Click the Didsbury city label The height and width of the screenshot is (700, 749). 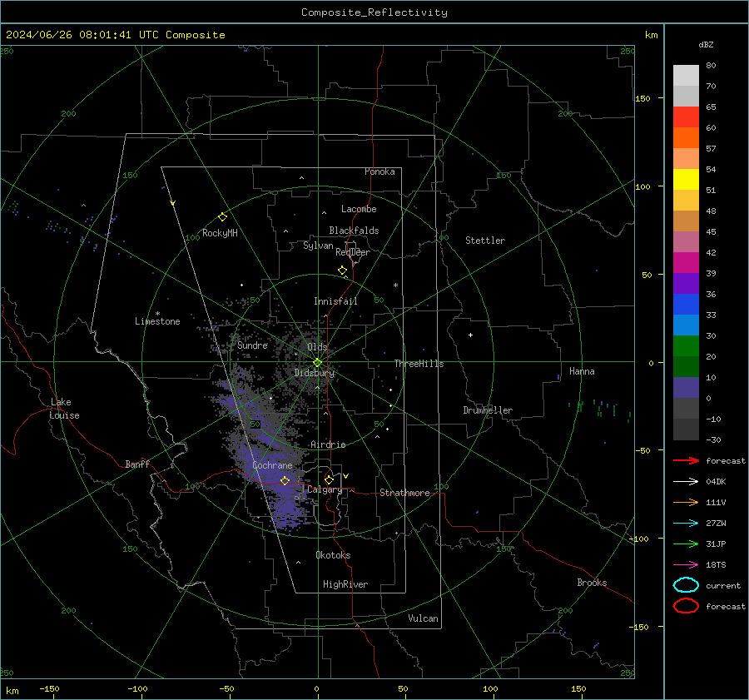click(x=315, y=373)
